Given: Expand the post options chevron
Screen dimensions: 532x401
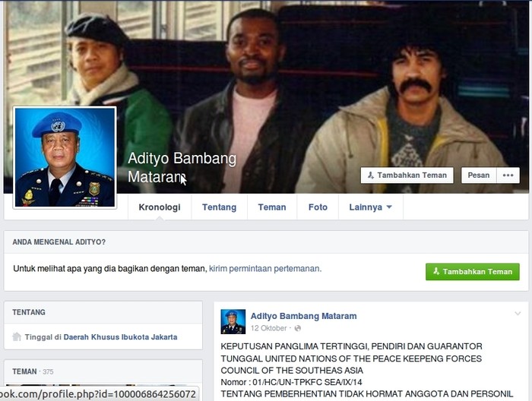Looking at the screenshot, I should click(x=518, y=314).
